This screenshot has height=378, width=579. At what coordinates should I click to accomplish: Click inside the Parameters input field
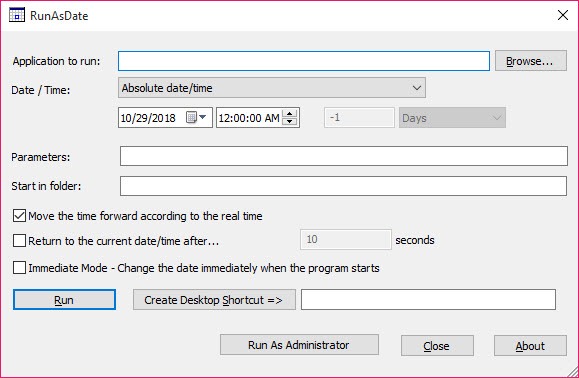(344, 156)
